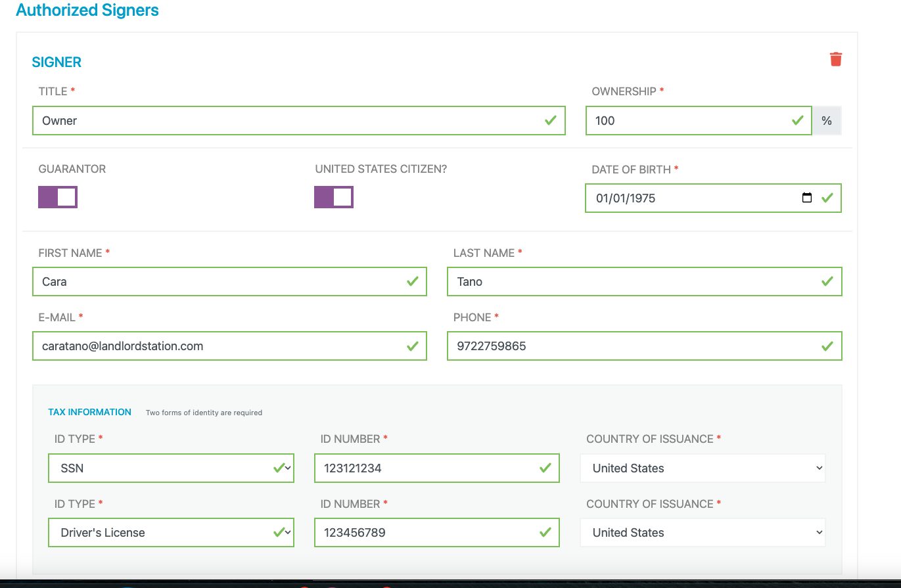Click the Authorized Signers heading
This screenshot has width=901, height=588.
(x=87, y=11)
